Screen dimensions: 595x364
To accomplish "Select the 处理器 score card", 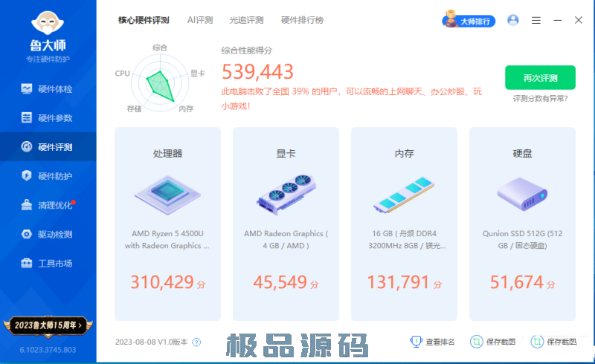I will point(167,223).
